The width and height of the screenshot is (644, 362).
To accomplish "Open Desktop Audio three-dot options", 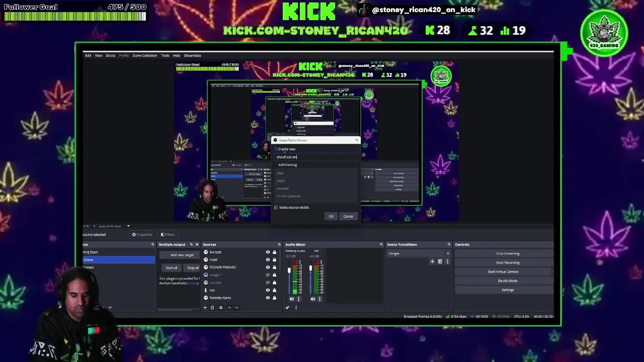I will point(298,299).
